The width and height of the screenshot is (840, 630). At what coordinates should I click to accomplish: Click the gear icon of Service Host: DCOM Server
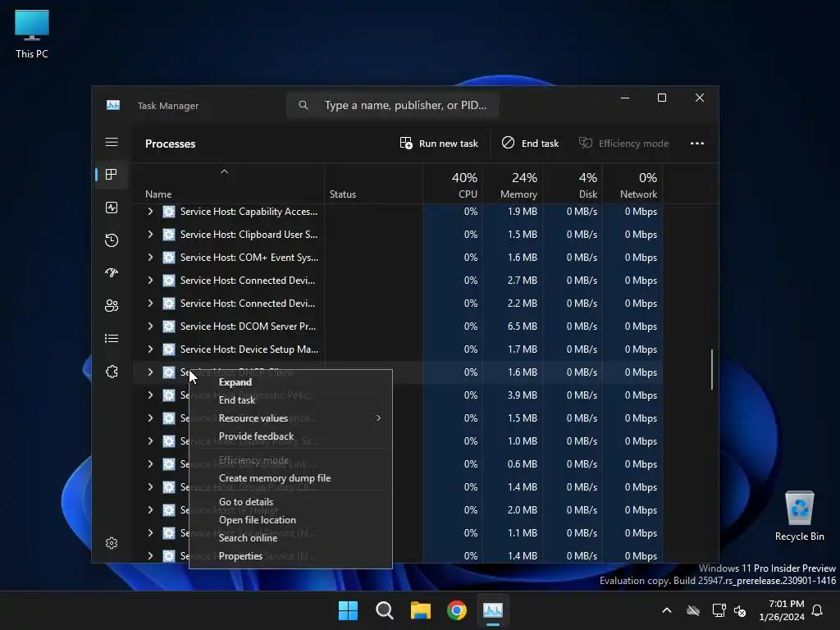point(169,326)
